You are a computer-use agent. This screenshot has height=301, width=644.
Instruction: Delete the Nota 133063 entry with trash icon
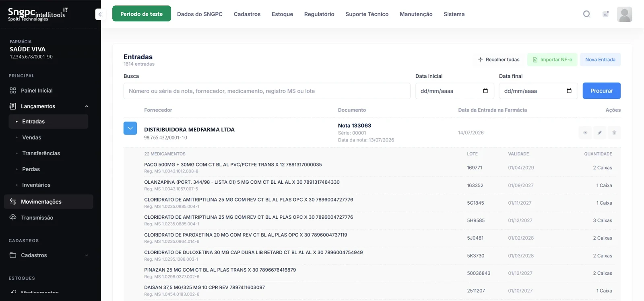(614, 133)
